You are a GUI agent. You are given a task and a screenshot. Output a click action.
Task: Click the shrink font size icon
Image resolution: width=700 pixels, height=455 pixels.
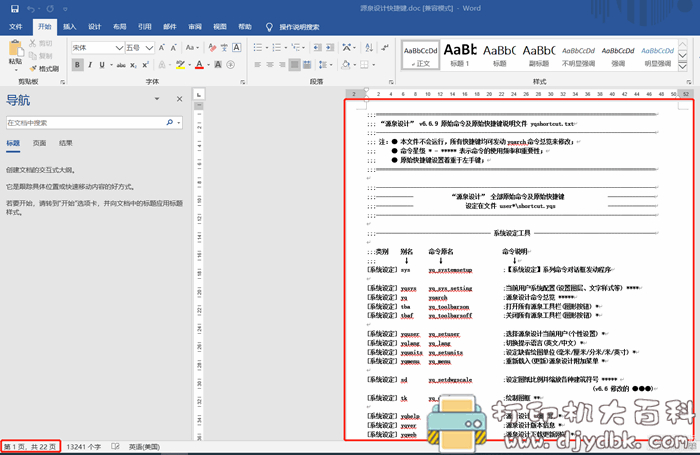pyautogui.click(x=174, y=47)
